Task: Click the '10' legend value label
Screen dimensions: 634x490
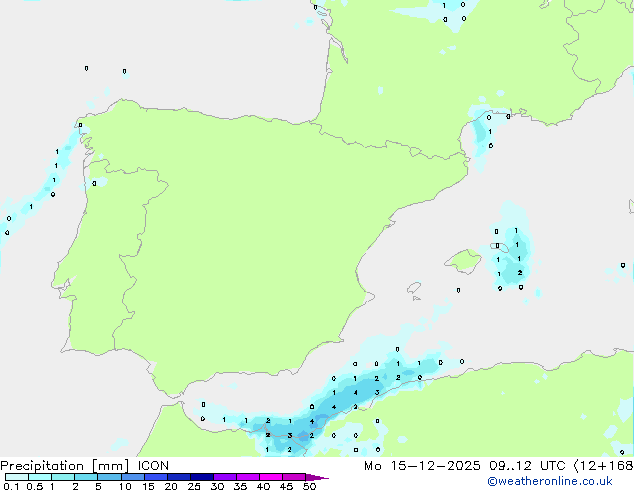Action: 125,486
